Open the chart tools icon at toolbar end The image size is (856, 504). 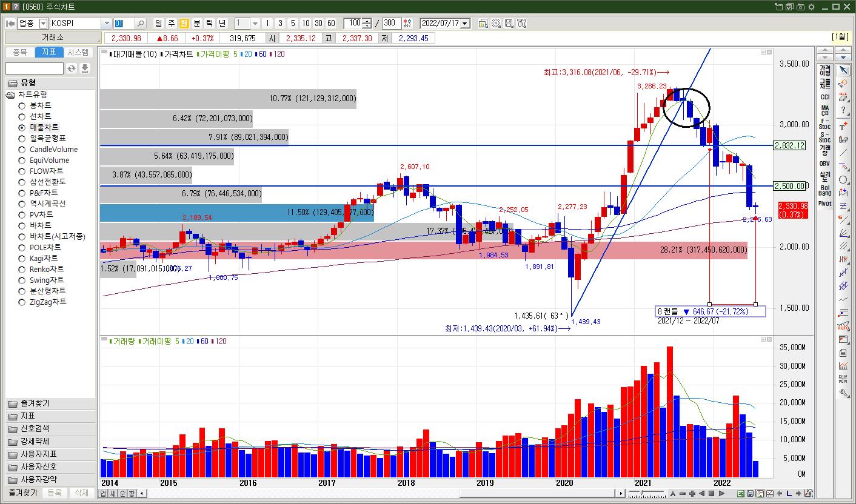point(521,24)
